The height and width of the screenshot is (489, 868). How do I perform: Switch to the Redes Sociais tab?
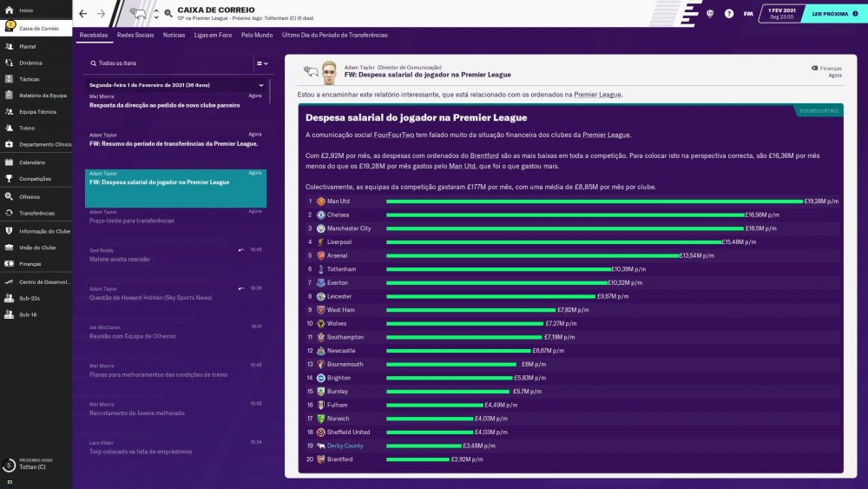pos(135,35)
